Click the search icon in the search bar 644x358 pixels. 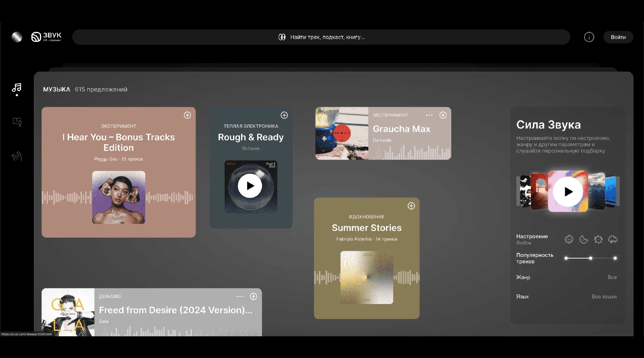tap(282, 37)
